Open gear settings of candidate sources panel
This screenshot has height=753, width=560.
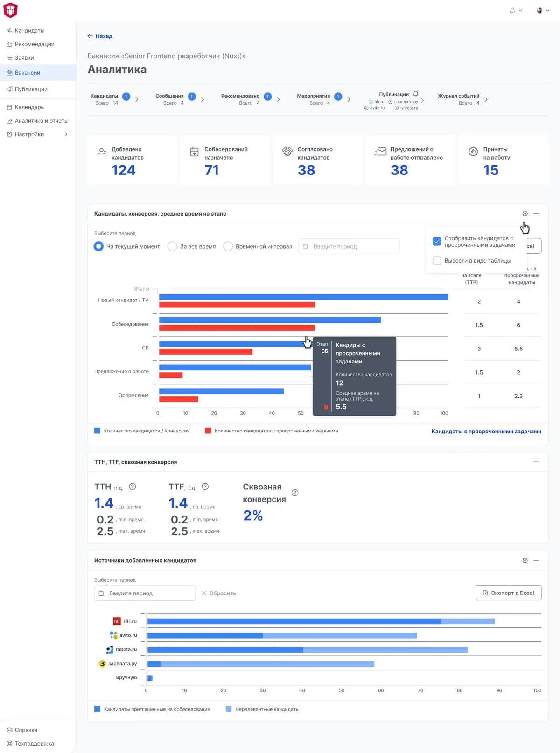tap(525, 560)
